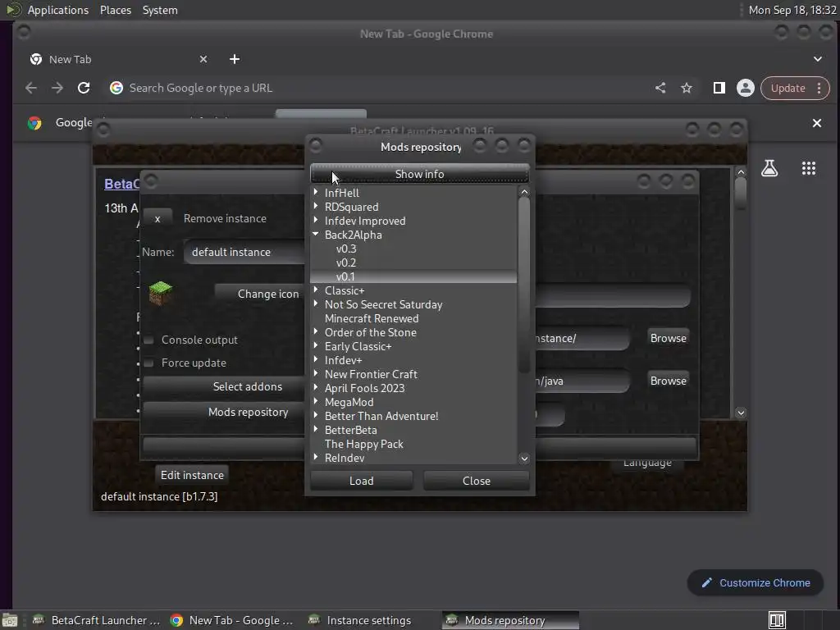This screenshot has height=630, width=840.
Task: Open Google apps grid icon
Action: click(x=808, y=169)
